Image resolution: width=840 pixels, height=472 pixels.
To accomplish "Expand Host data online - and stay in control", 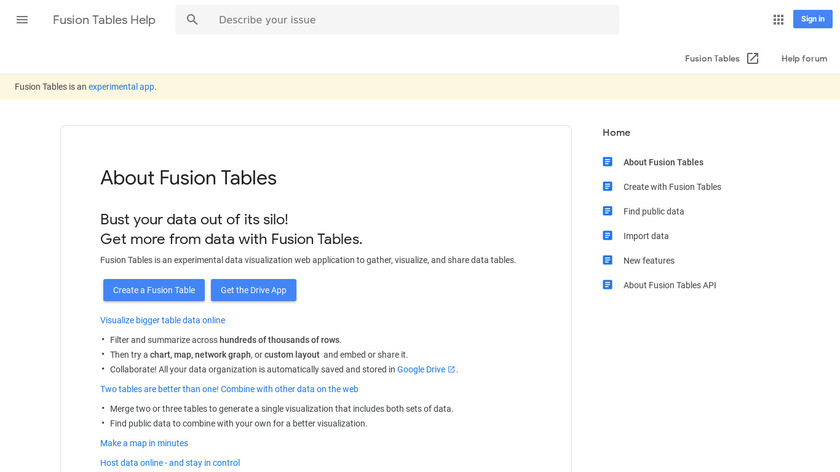I will pyautogui.click(x=170, y=463).
